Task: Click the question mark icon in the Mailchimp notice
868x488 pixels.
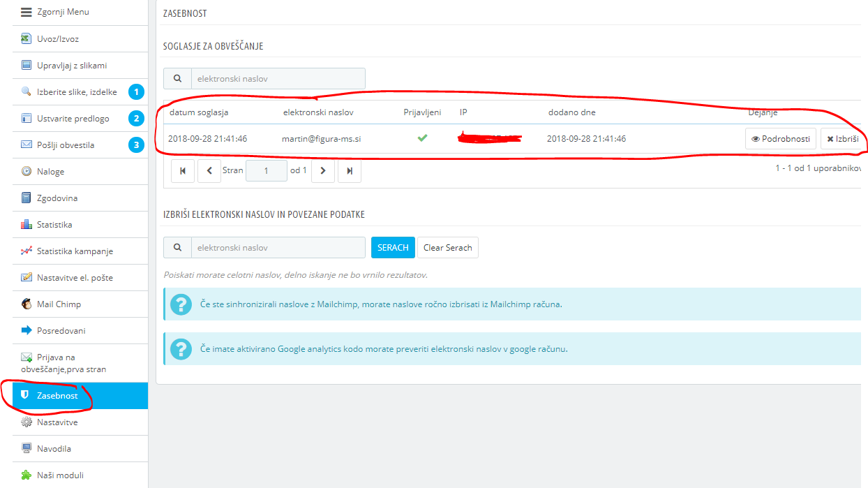Action: (x=181, y=305)
